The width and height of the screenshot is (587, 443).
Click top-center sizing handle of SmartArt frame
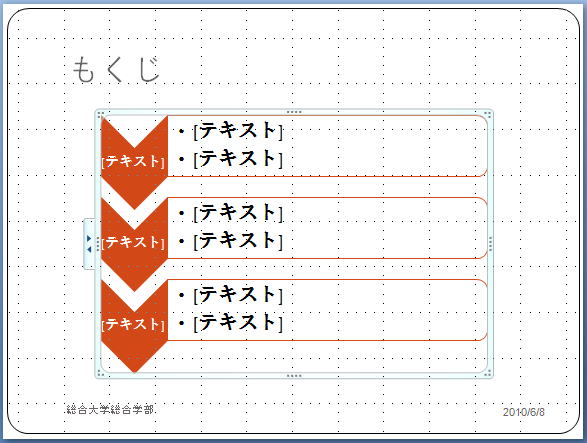294,112
